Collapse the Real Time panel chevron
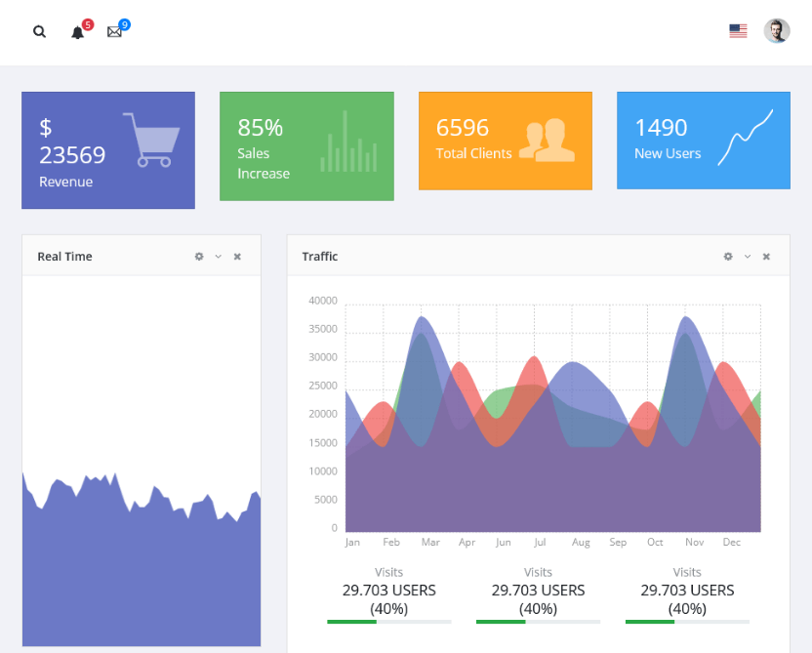Viewport: 812px width, 653px height. [218, 257]
